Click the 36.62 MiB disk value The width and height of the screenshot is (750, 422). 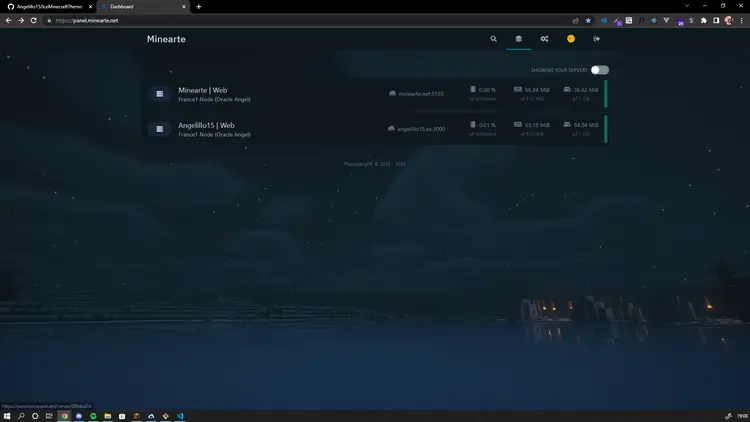click(x=586, y=90)
